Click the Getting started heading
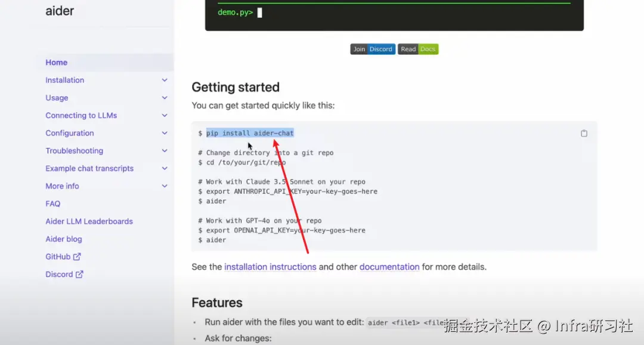 pos(236,87)
